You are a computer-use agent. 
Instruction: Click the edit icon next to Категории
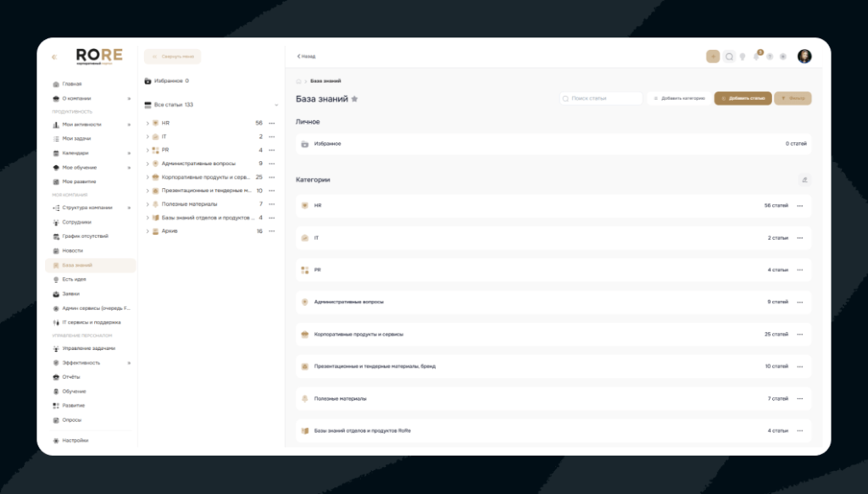pyautogui.click(x=804, y=180)
